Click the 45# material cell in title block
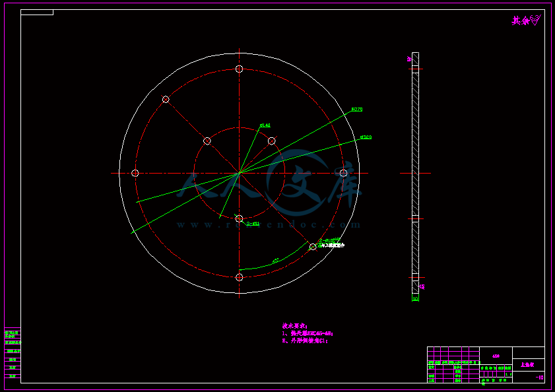The height and width of the screenshot is (392, 555). tap(496, 356)
